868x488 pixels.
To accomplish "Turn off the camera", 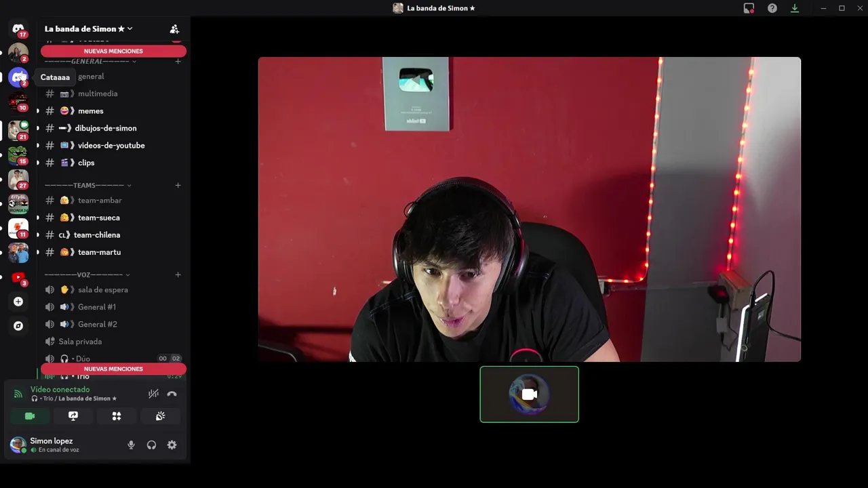I will pos(30,416).
